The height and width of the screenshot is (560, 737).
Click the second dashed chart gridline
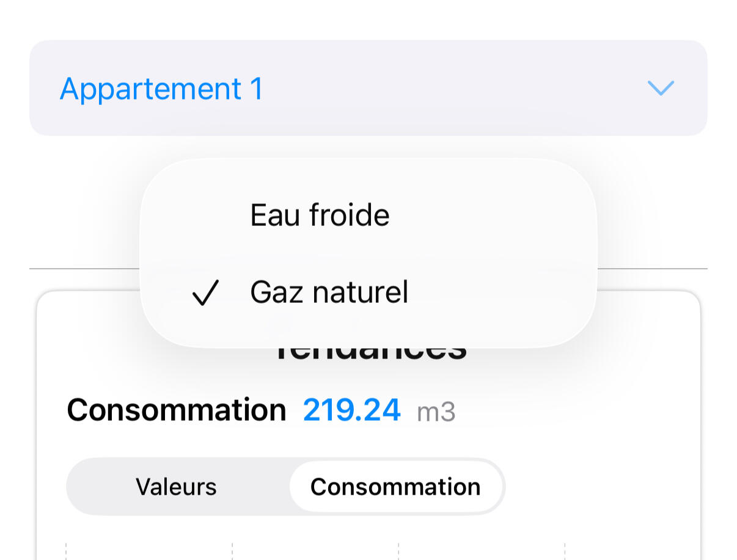coord(232,551)
